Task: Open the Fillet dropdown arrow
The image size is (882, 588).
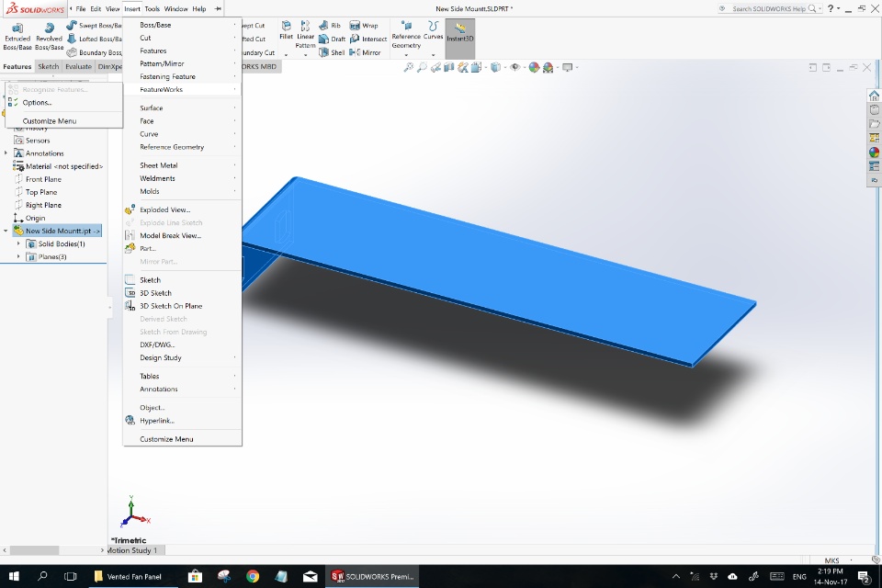Action: point(286,55)
